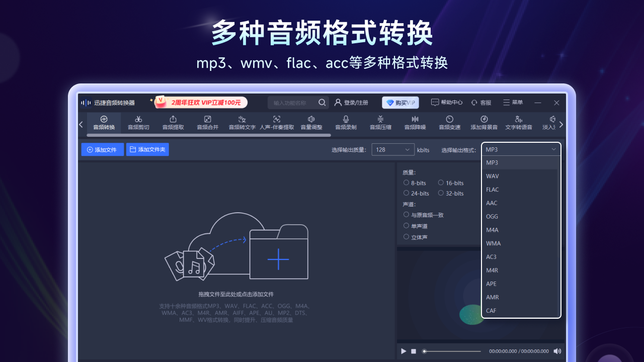Toggle the speaker volume icon in player

[557, 351]
